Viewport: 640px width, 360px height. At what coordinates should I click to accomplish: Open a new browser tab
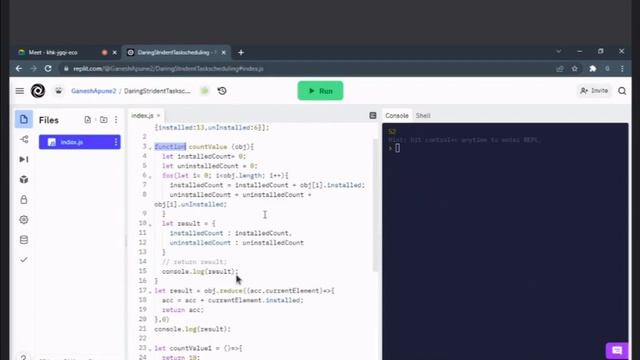[x=241, y=52]
